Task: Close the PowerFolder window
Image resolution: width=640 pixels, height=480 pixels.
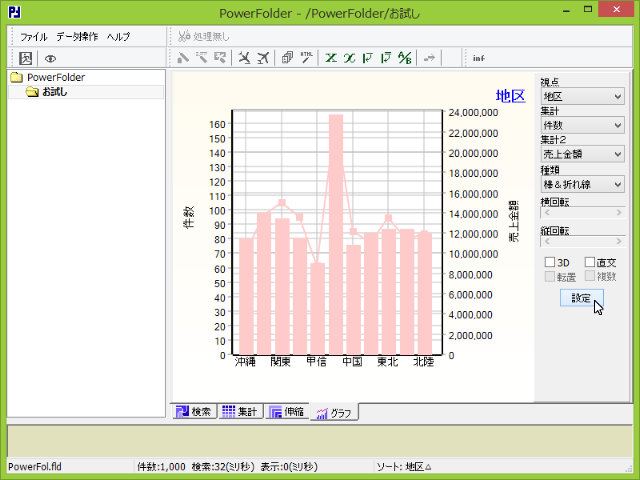Action: pos(616,9)
